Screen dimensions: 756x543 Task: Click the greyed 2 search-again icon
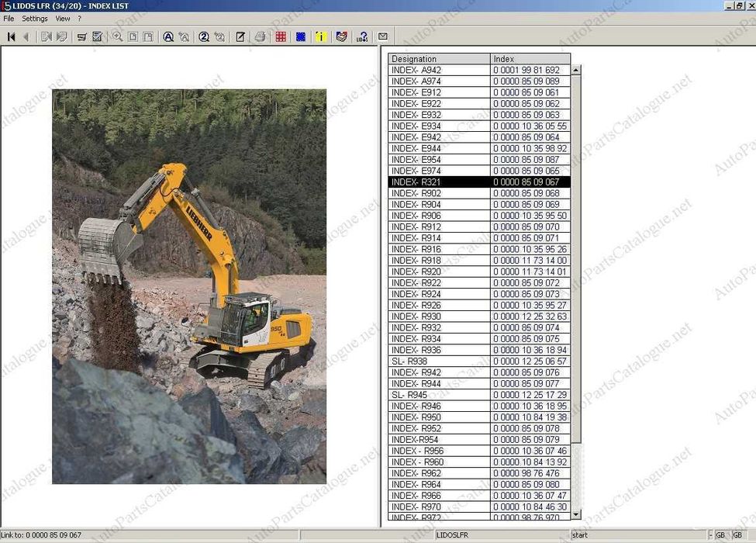click(219, 36)
